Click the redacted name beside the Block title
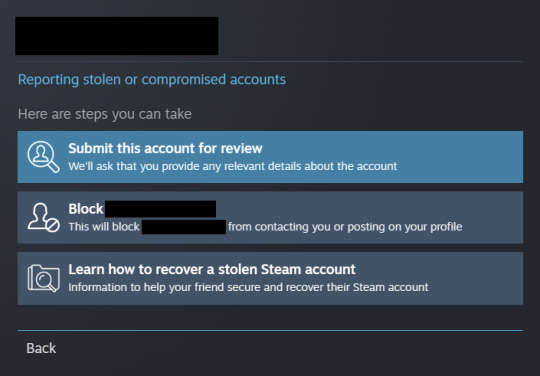The width and height of the screenshot is (540, 376). pos(160,209)
